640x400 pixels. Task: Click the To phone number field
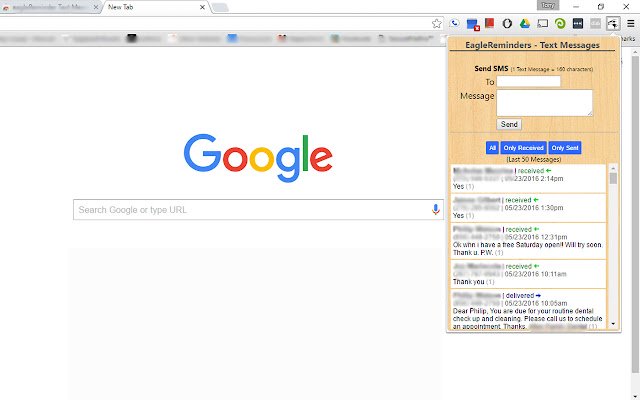[x=528, y=82]
